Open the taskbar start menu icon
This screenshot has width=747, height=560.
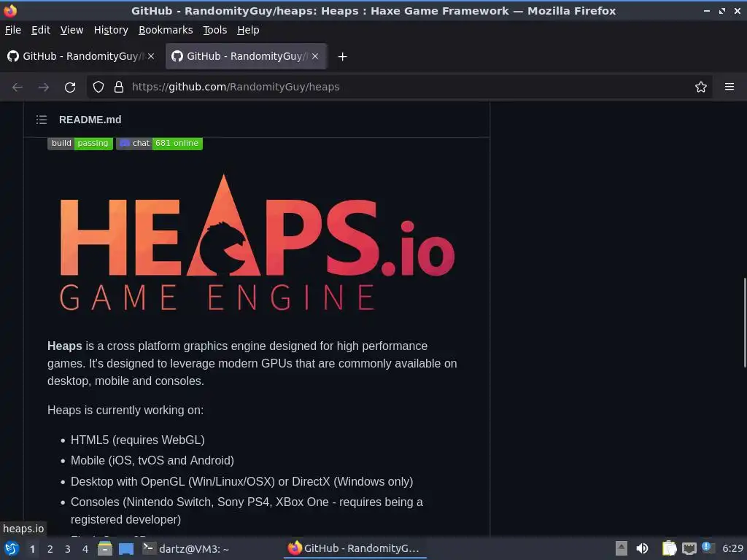[12, 548]
